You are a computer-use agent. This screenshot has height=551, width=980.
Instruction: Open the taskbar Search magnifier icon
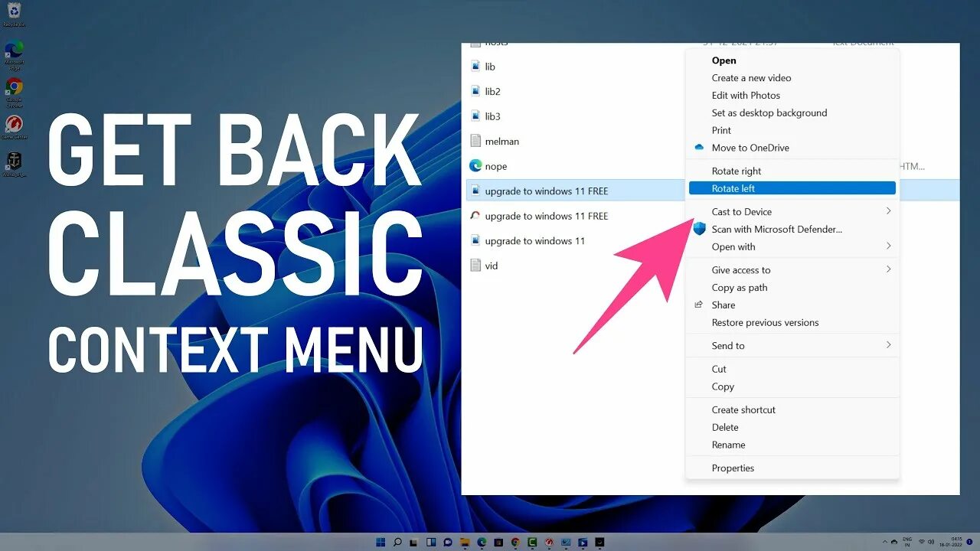[x=397, y=542]
